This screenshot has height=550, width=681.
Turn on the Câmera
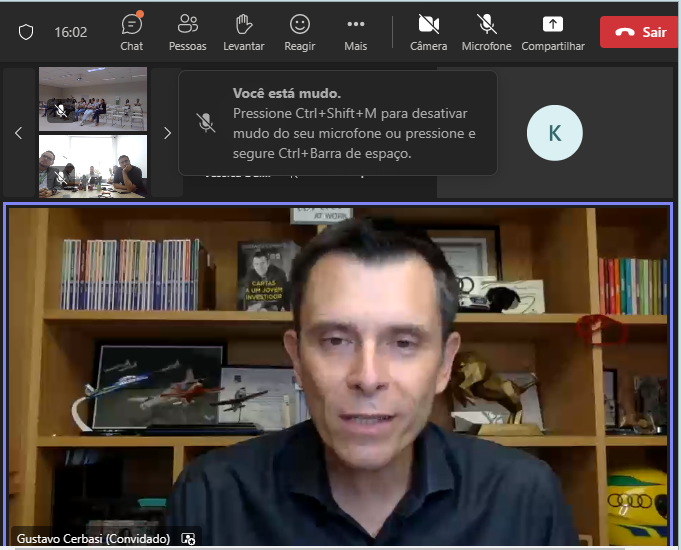pos(429,32)
